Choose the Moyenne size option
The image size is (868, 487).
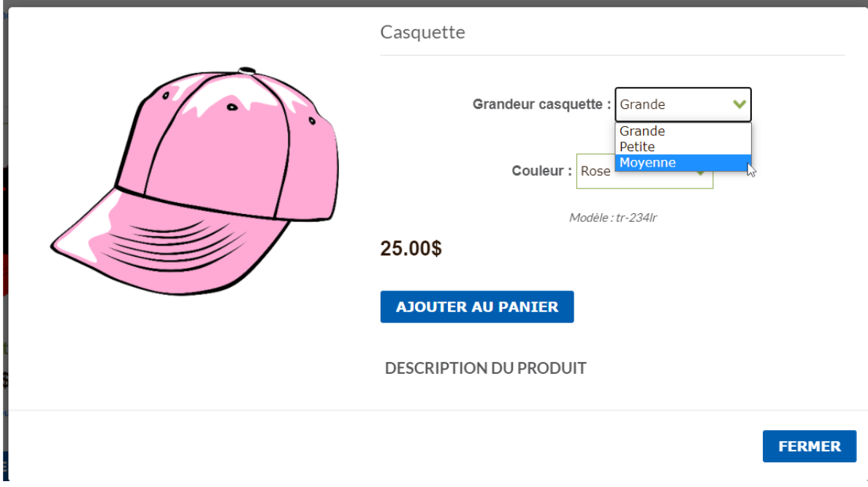[683, 163]
